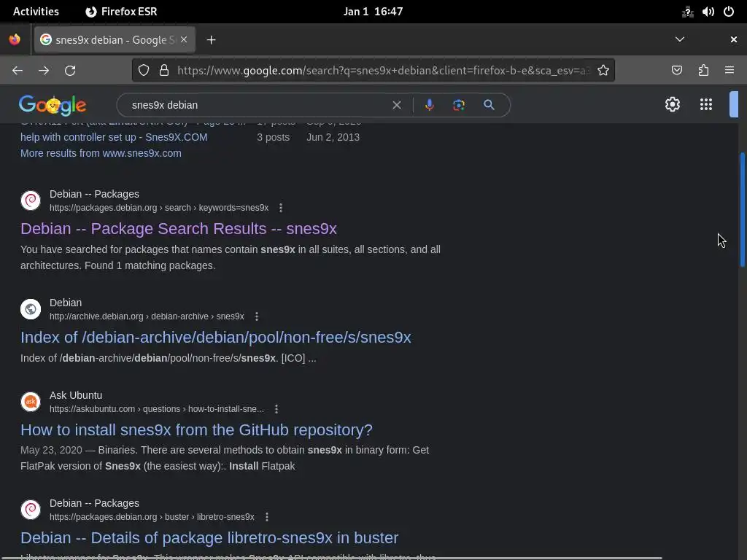Close the snes9x debian tab
This screenshot has height=560, width=747.
coord(184,39)
